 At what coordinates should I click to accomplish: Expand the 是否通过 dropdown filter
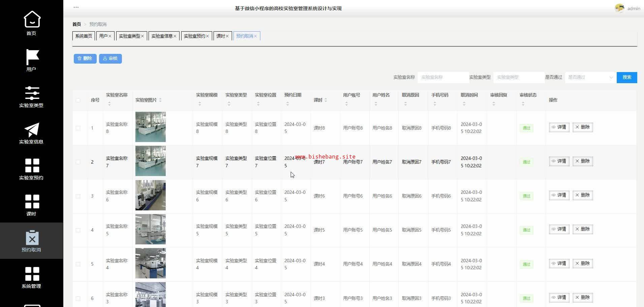pos(590,77)
